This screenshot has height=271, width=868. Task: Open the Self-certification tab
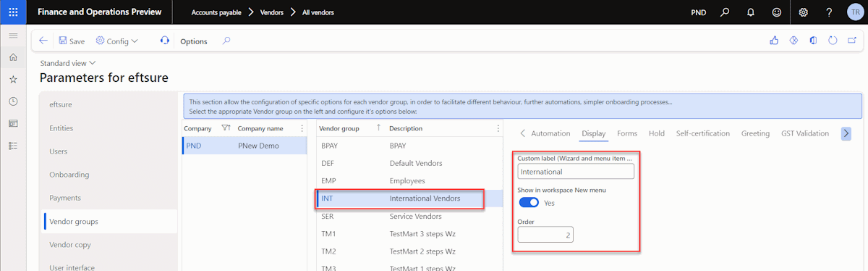[703, 133]
